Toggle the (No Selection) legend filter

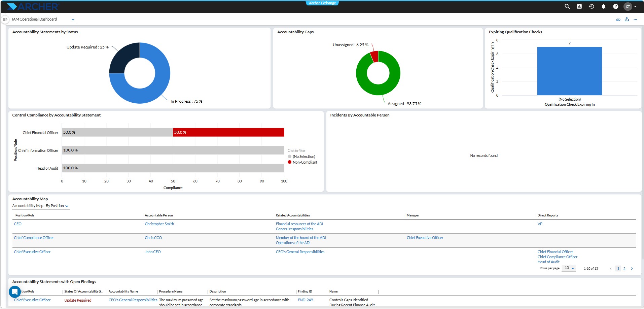(x=301, y=157)
